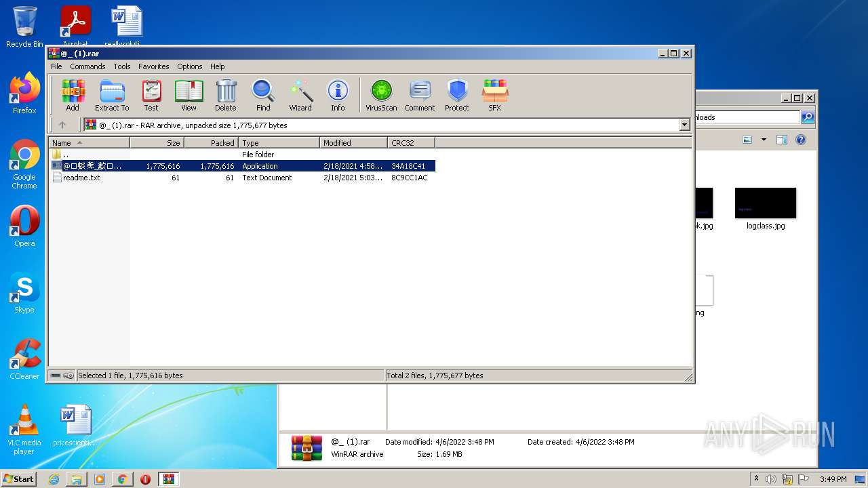Open Google Chrome desktop shortcut

point(24,165)
